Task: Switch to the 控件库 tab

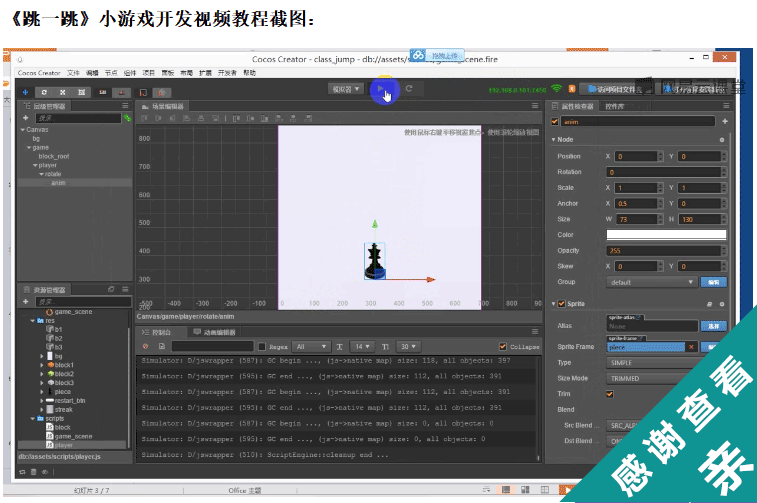Action: click(615, 106)
